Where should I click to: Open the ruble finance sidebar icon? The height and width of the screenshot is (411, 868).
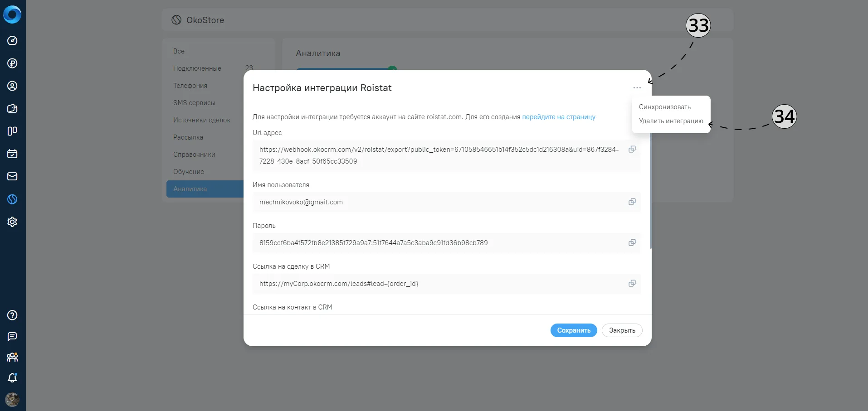pos(12,63)
